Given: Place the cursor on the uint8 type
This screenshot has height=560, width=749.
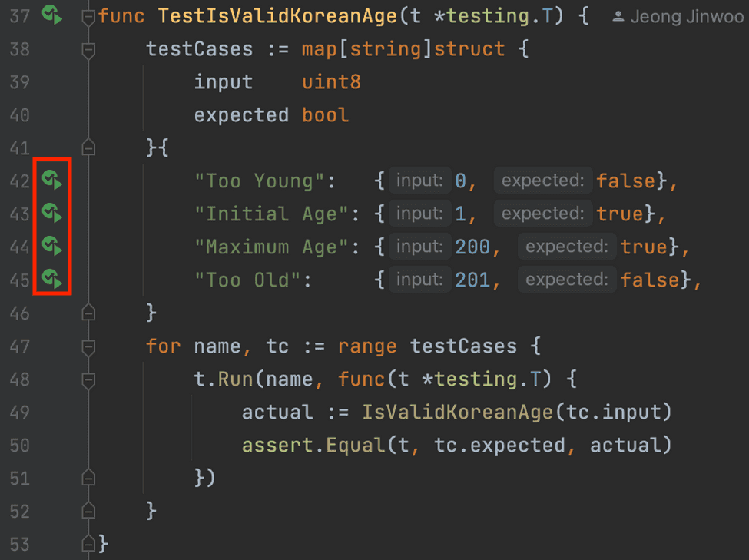Looking at the screenshot, I should point(330,81).
